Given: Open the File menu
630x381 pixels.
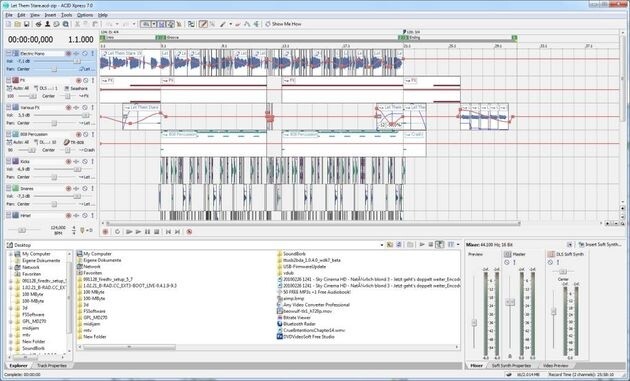Looking at the screenshot, I should [x=9, y=15].
